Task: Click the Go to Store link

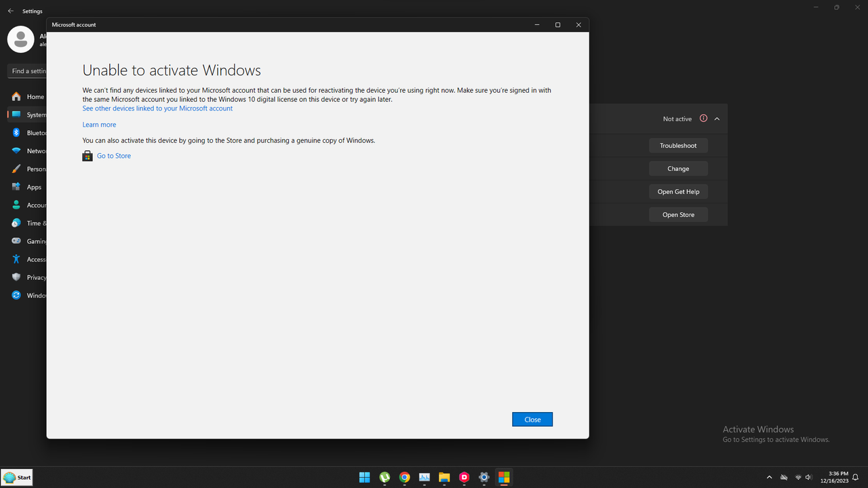Action: point(114,156)
